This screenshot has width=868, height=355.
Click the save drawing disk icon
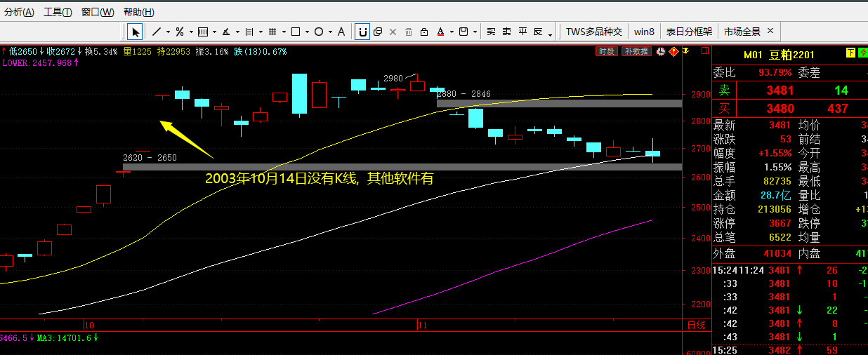(463, 32)
